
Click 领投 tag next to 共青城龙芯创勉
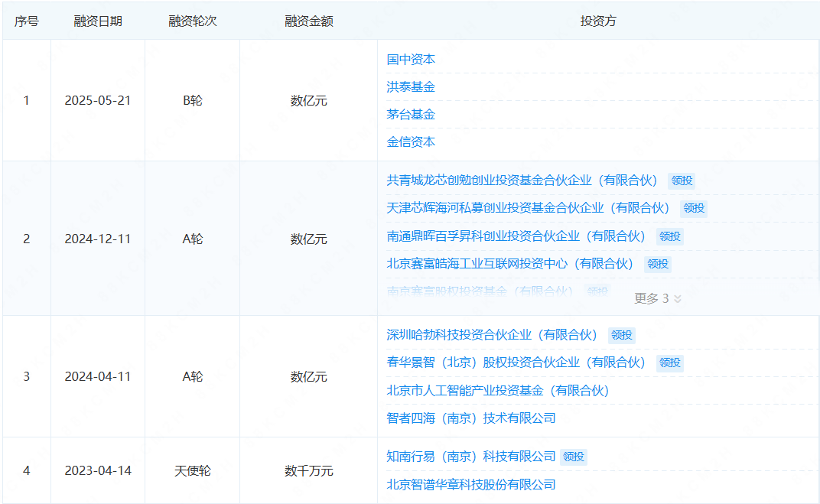(682, 181)
